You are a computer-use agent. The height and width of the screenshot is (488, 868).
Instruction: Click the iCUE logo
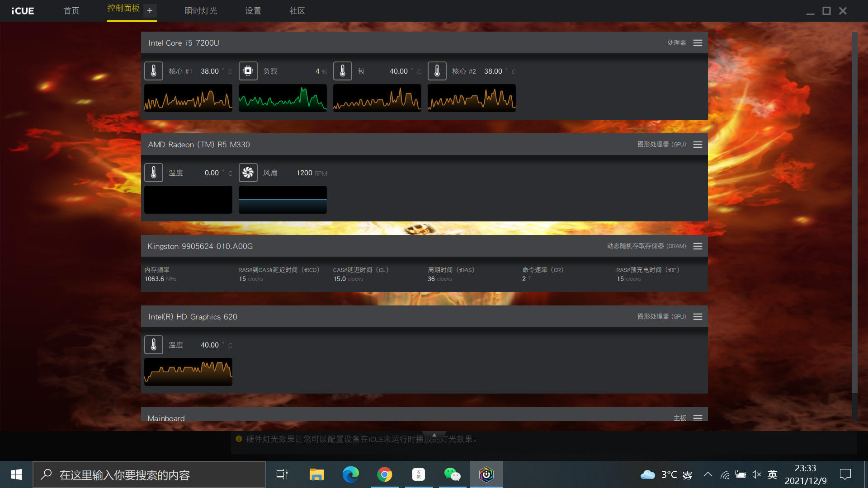(23, 11)
